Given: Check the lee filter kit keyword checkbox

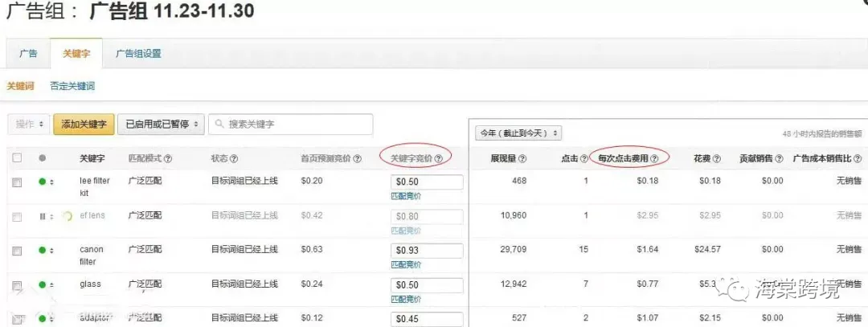Looking at the screenshot, I should 18,182.
